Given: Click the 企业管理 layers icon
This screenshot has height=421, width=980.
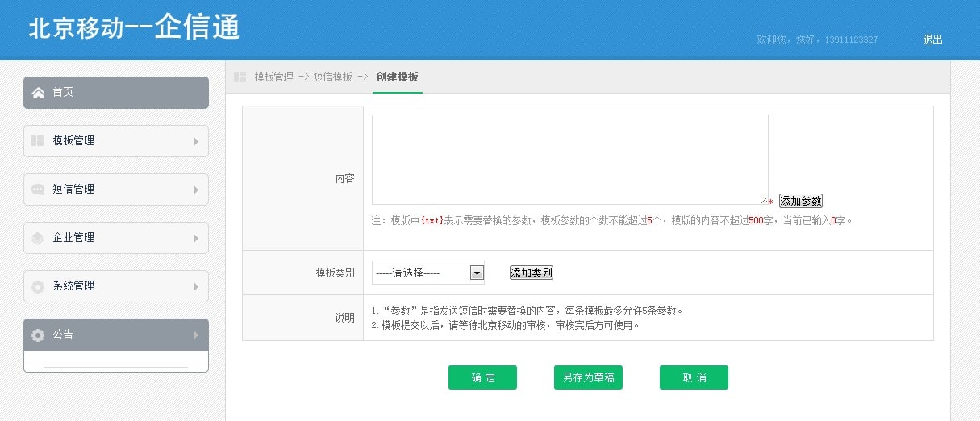Looking at the screenshot, I should pyautogui.click(x=38, y=238).
